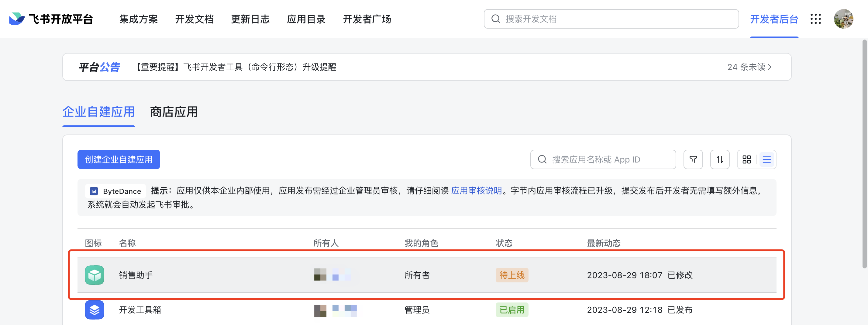Open 开发文档 in the top navigation

point(195,19)
